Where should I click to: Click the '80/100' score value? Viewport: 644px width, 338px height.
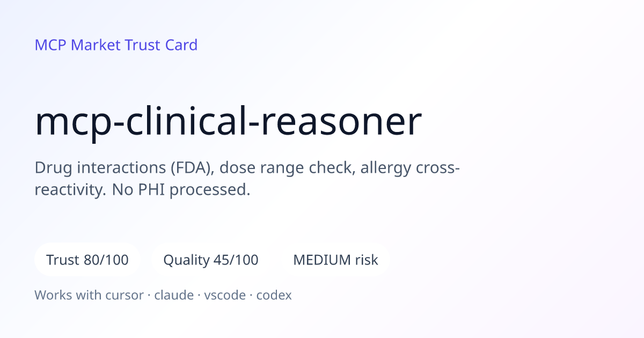tap(106, 260)
